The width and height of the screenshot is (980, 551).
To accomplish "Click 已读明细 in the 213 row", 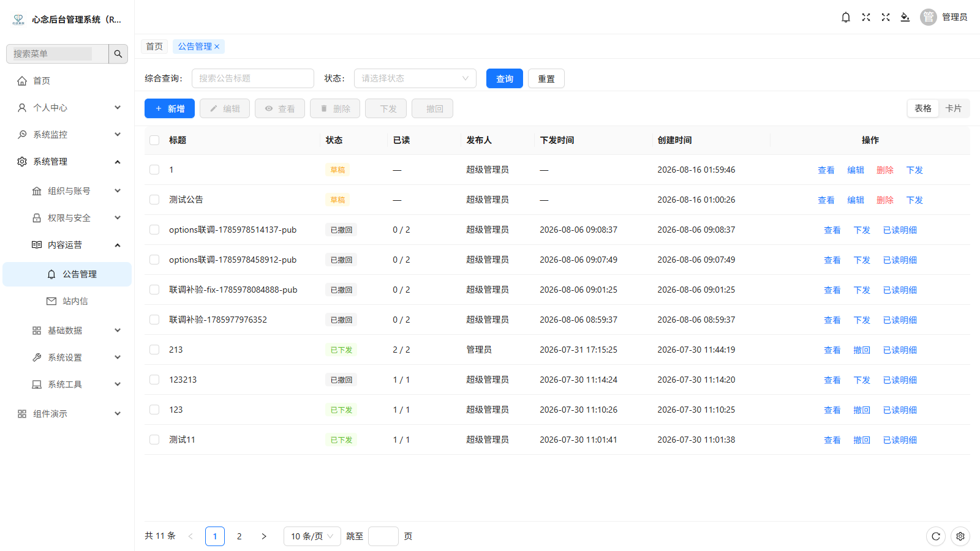I will tap(900, 350).
